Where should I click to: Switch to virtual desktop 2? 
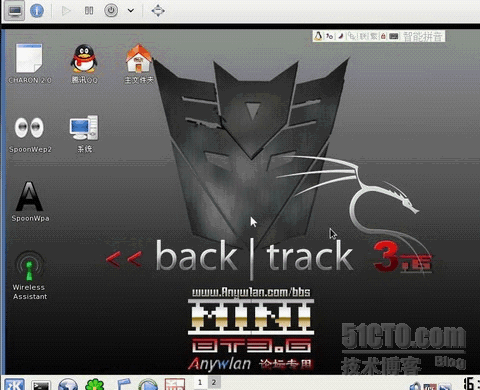click(214, 382)
